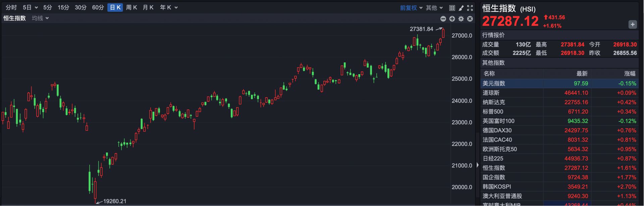Open the multi-chart grid layout icon
The width and height of the screenshot is (644, 206).
click(x=452, y=8)
